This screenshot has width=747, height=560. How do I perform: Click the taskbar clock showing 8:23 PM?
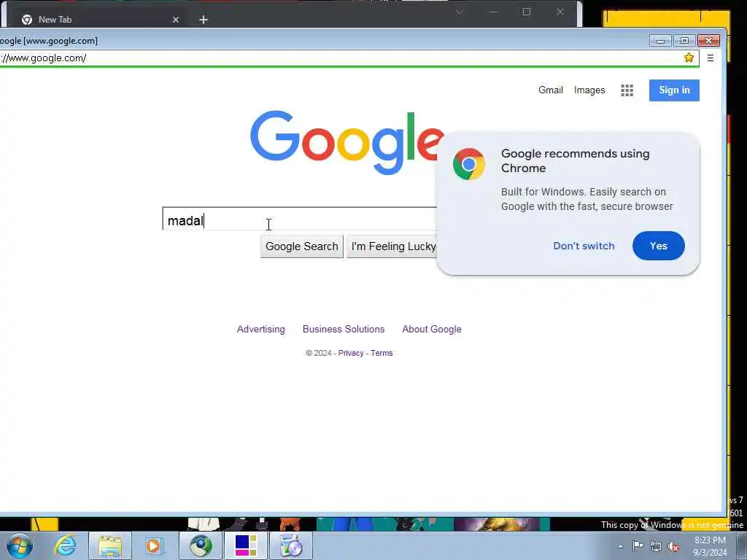tap(710, 546)
